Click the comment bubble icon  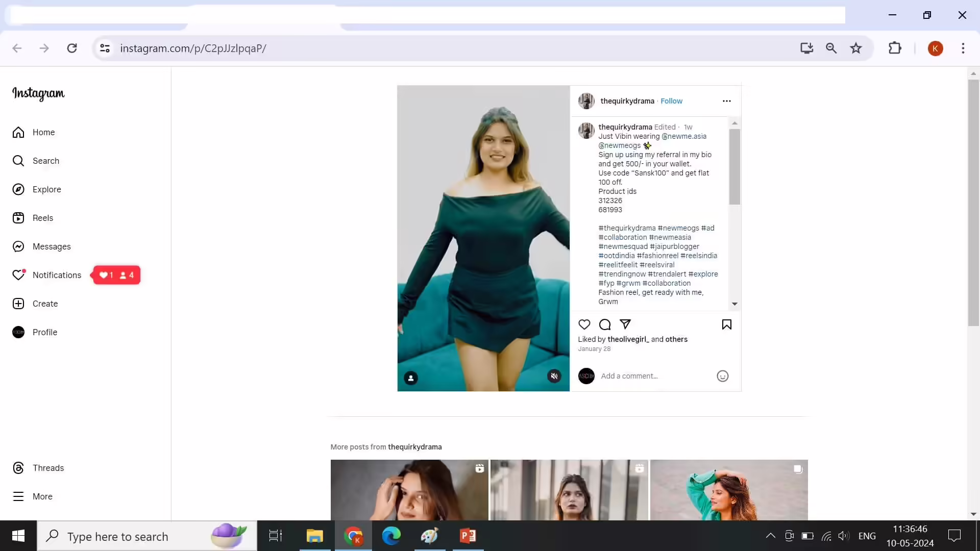(x=605, y=324)
